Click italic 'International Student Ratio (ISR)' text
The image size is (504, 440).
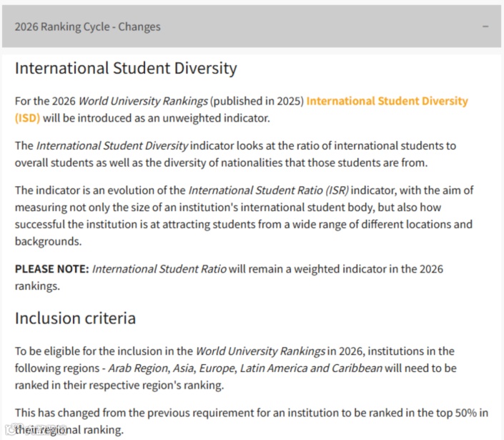pyautogui.click(x=268, y=190)
